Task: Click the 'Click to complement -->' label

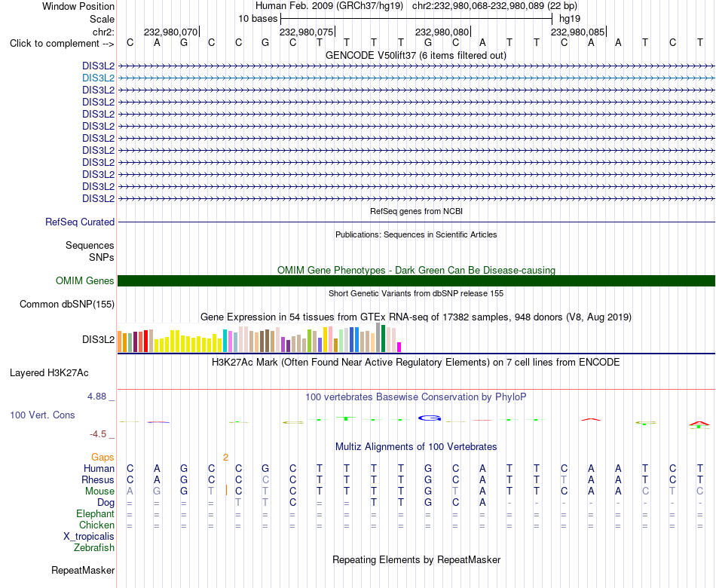Action: pyautogui.click(x=62, y=44)
